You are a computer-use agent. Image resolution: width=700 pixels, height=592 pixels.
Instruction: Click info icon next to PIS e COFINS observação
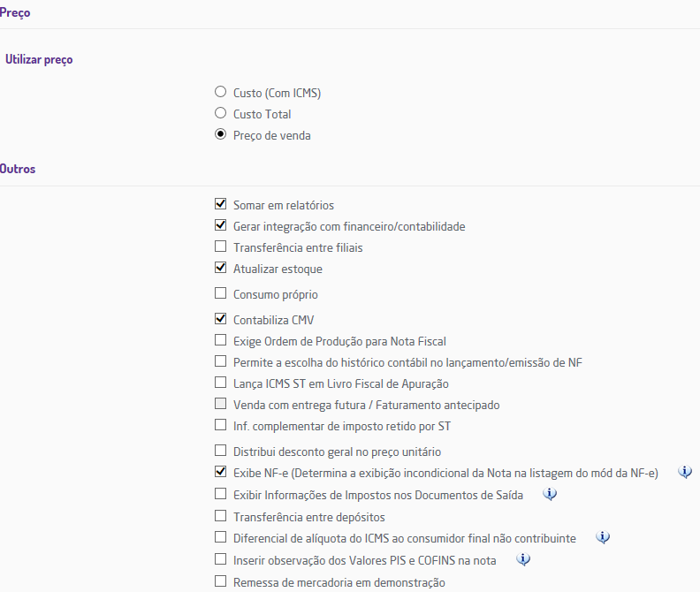[522, 559]
